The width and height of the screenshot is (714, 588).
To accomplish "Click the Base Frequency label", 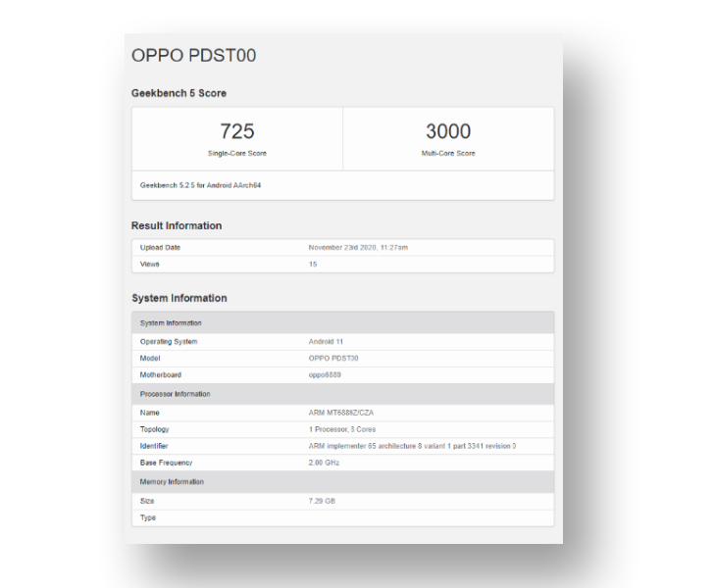I will coord(166,463).
